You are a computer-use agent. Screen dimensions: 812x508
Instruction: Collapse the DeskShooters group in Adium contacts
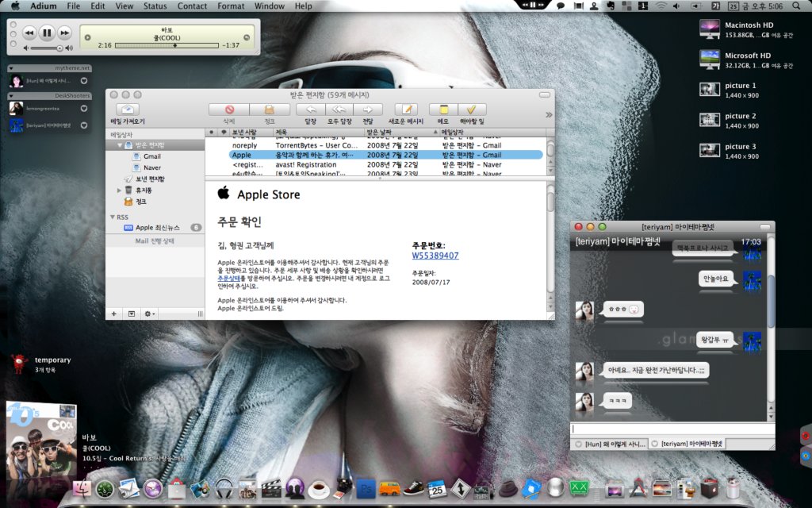click(x=11, y=95)
